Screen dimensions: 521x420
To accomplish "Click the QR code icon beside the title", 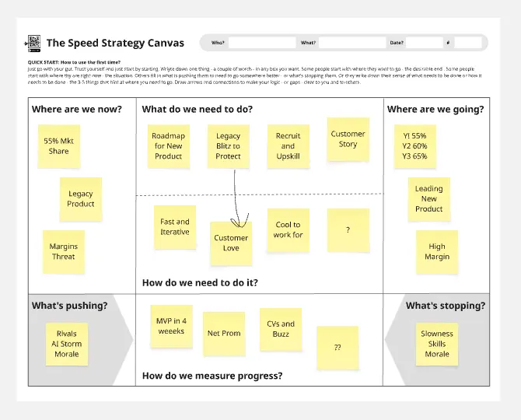I will tap(33, 43).
